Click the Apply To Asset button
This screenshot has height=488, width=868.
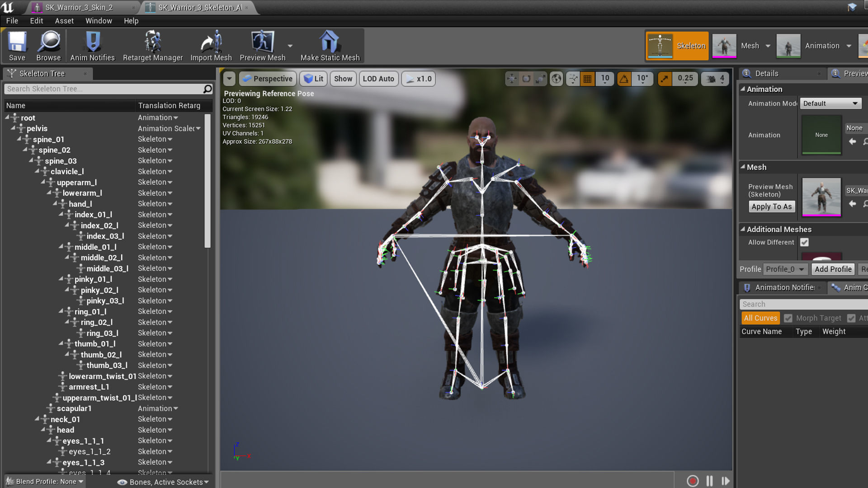click(771, 206)
